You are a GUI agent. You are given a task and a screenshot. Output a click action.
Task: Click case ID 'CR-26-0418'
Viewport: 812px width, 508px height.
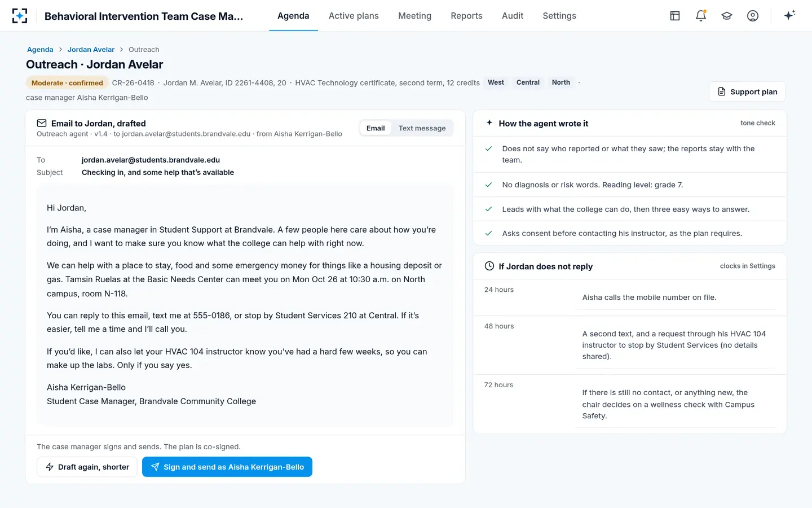(x=133, y=83)
